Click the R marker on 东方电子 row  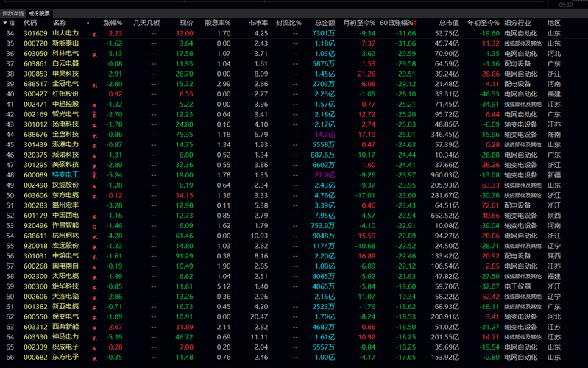coord(95,358)
